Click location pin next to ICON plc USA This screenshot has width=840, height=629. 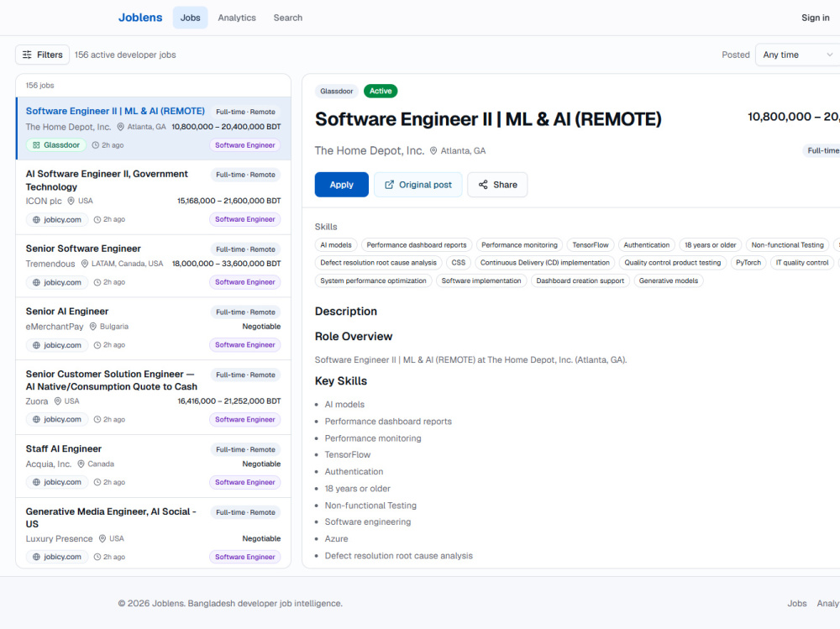[x=71, y=201]
